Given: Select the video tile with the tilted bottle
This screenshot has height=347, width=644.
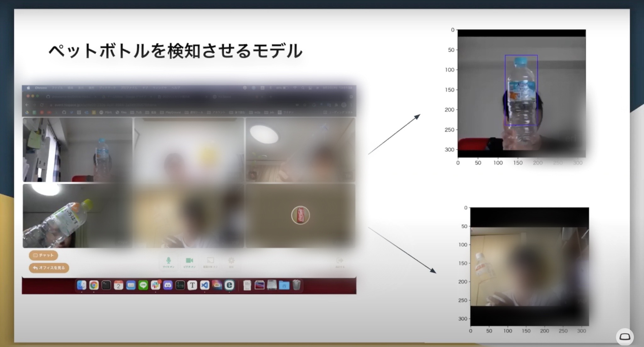Looking at the screenshot, I should [78, 216].
